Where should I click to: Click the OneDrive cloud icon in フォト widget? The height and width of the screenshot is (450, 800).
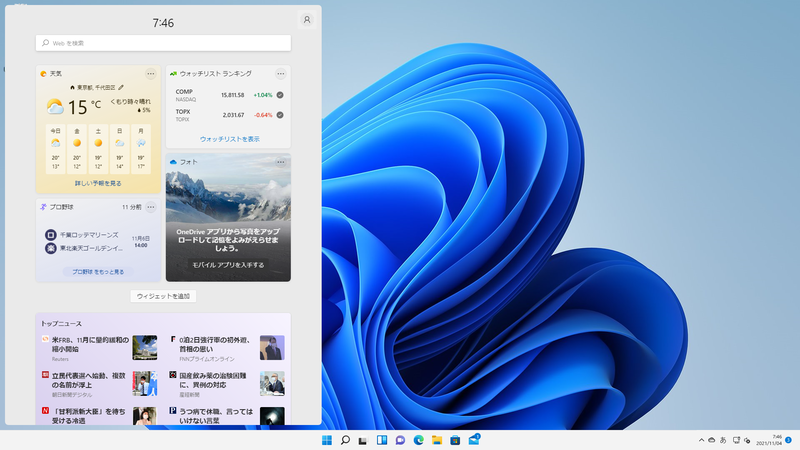(173, 162)
